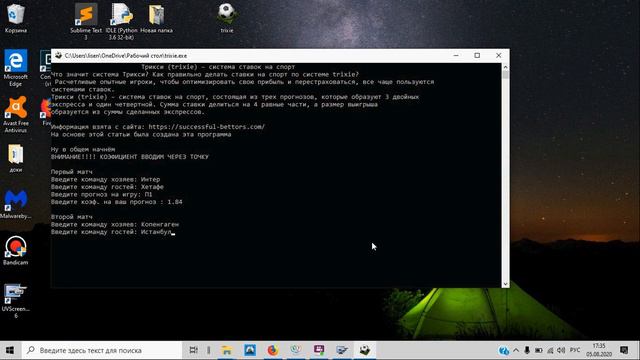The image size is (640, 360).
Task: Open Sublime Text 3 desktop shortcut
Action: [86, 21]
